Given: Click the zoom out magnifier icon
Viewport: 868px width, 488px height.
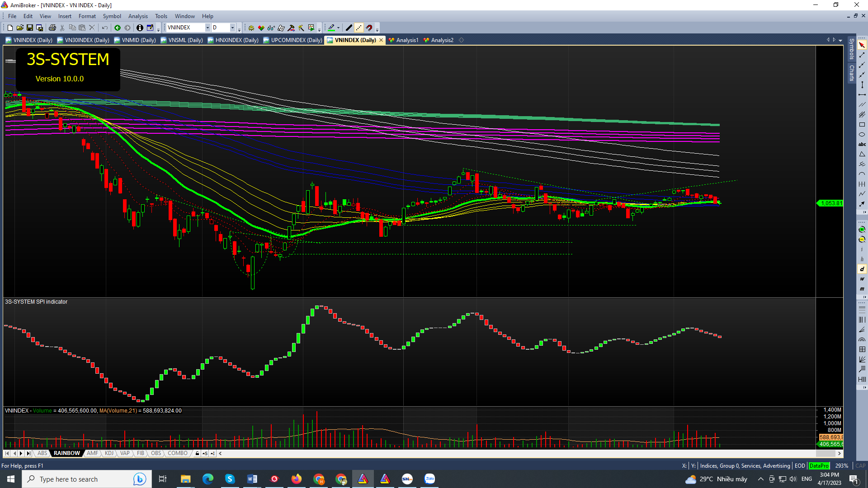Looking at the screenshot, I should pyautogui.click(x=862, y=239).
